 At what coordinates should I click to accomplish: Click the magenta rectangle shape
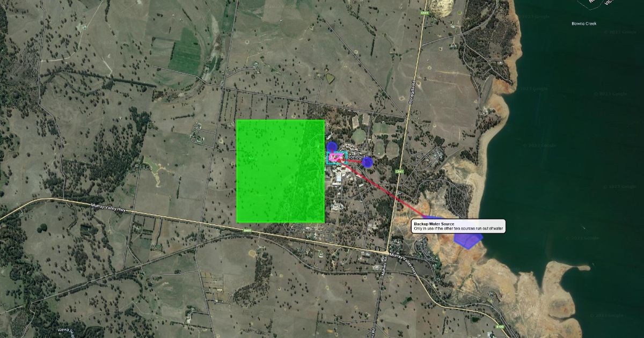click(336, 157)
